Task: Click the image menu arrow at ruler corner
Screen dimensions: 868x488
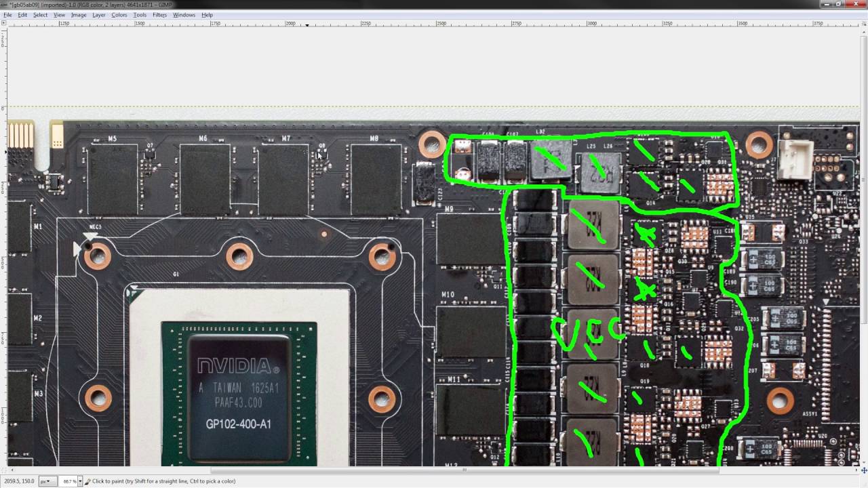Action: [x=3, y=23]
